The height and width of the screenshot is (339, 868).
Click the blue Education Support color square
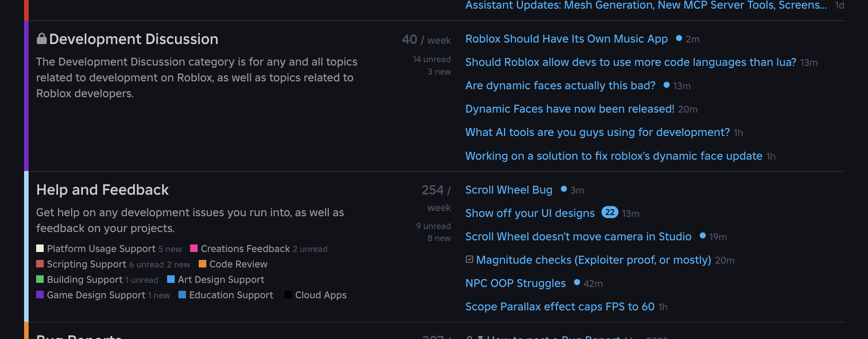[x=182, y=295]
